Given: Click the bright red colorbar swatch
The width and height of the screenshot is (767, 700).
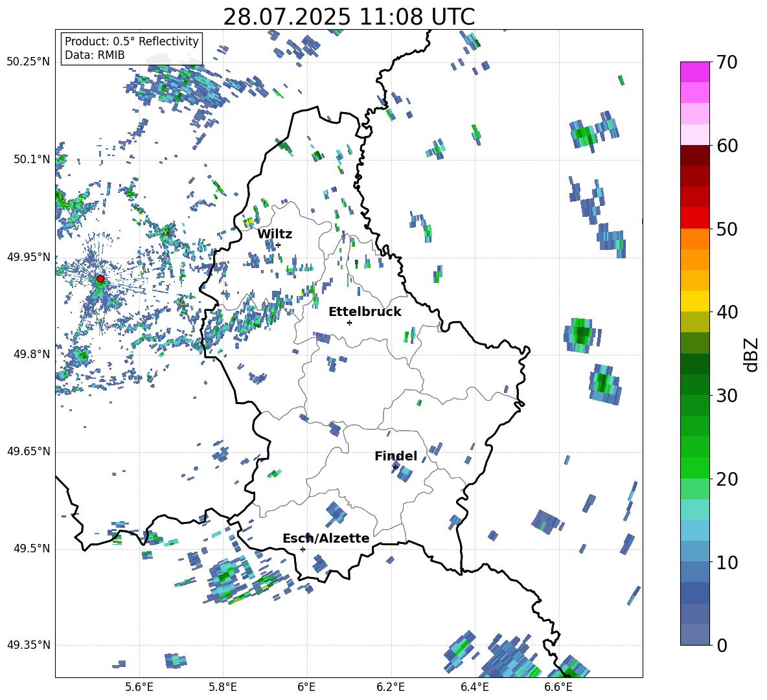Looking at the screenshot, I should tap(695, 218).
